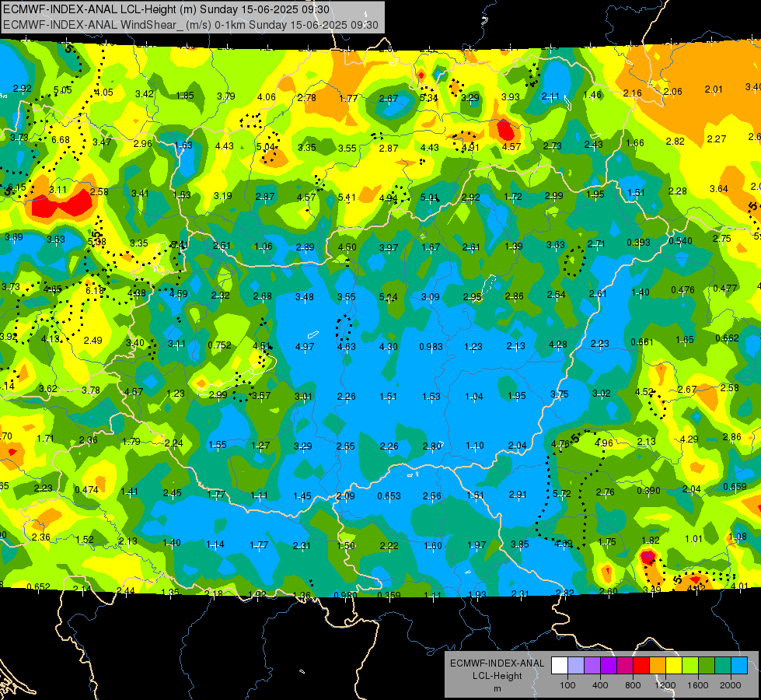This screenshot has height=700, width=761.
Task: Click the wind shear value 4.91
Action: pos(470,148)
